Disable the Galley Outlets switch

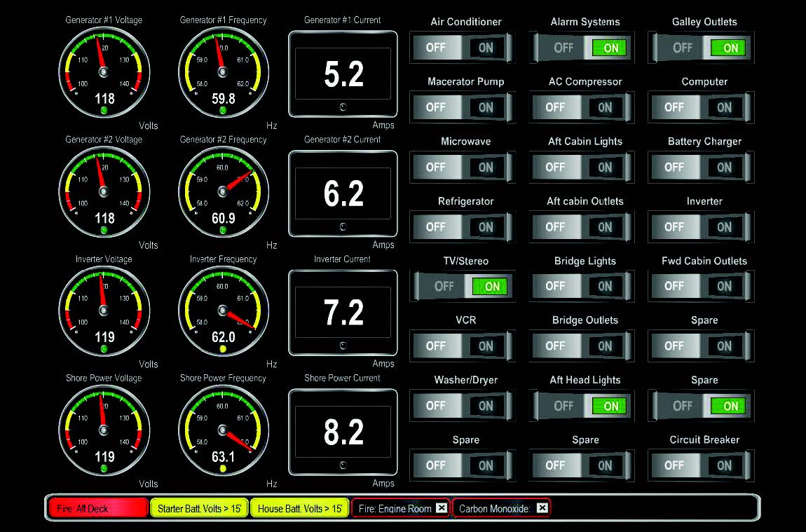click(x=684, y=48)
